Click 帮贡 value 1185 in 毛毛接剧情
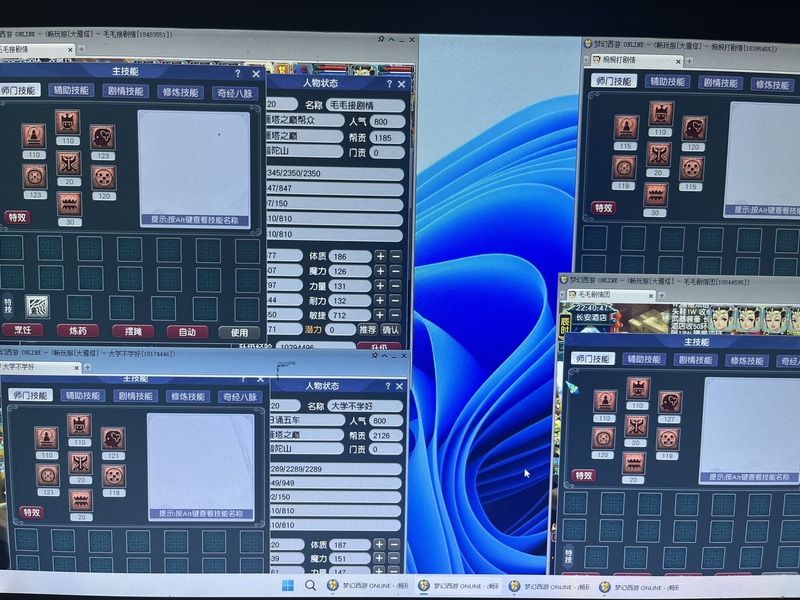This screenshot has width=800, height=600. tap(387, 138)
